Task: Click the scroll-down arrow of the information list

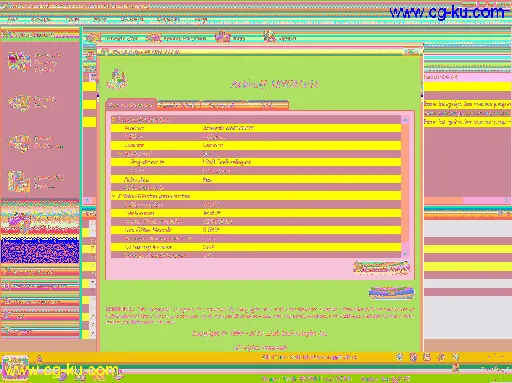Action: [405, 254]
